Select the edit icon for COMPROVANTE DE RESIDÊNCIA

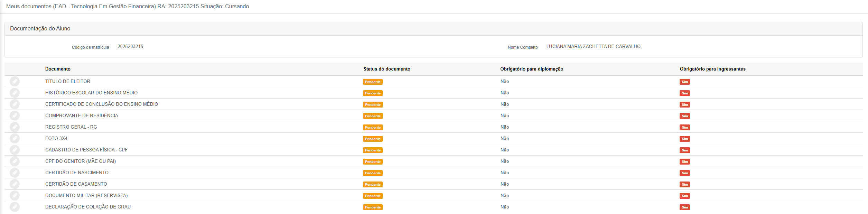point(15,116)
